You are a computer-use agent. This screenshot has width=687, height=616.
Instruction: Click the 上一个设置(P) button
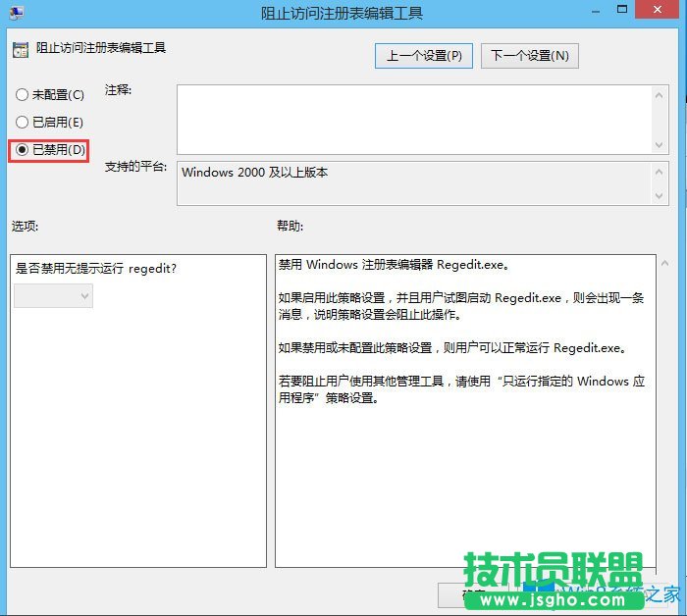coord(424,56)
